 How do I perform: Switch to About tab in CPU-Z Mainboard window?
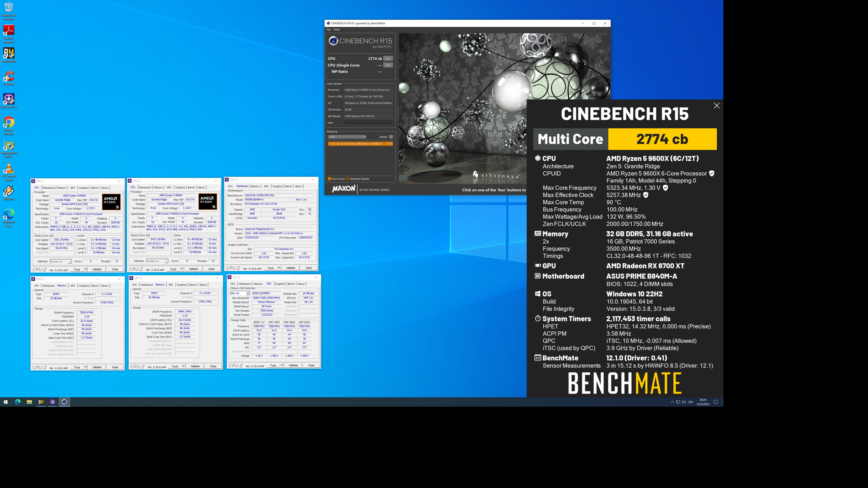click(x=299, y=186)
